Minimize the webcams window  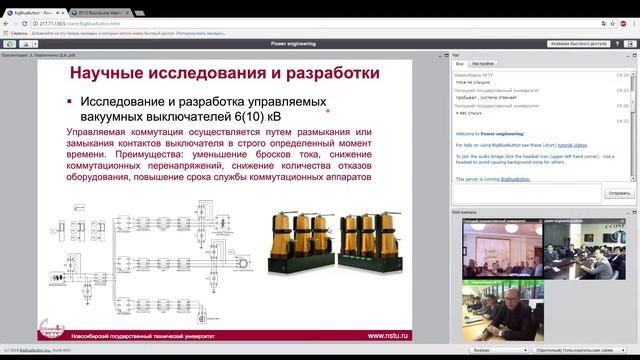[628, 212]
